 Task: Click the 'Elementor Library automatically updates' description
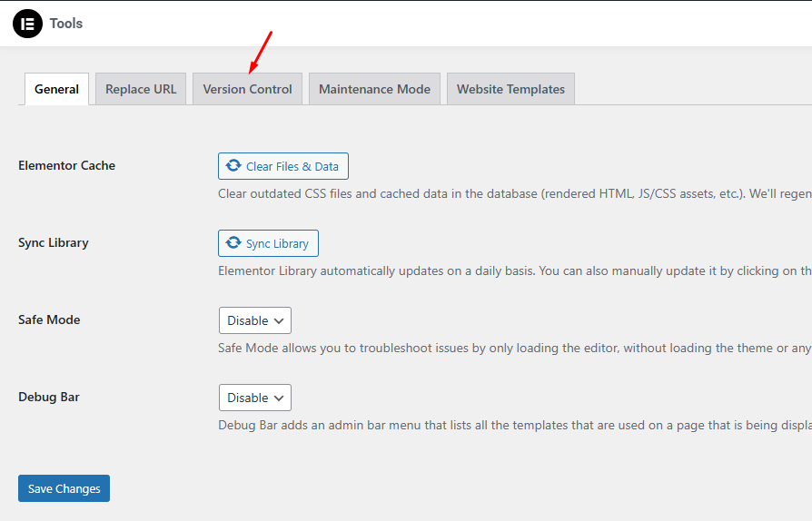[x=515, y=270]
